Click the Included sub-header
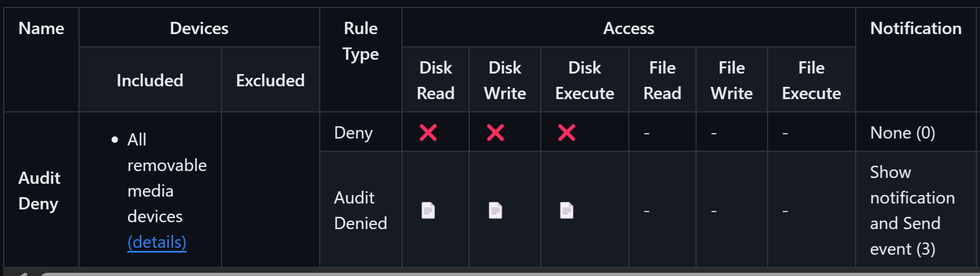980x276 pixels. click(x=150, y=80)
